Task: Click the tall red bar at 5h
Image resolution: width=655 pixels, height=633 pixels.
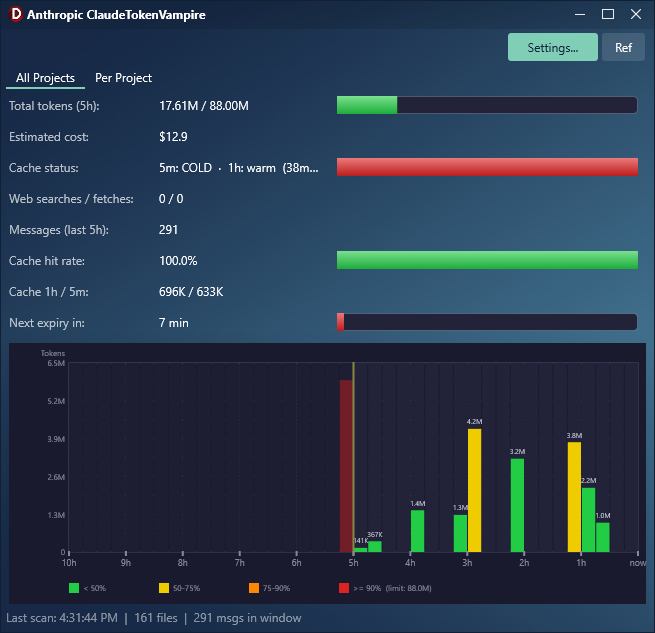Action: pyautogui.click(x=345, y=465)
